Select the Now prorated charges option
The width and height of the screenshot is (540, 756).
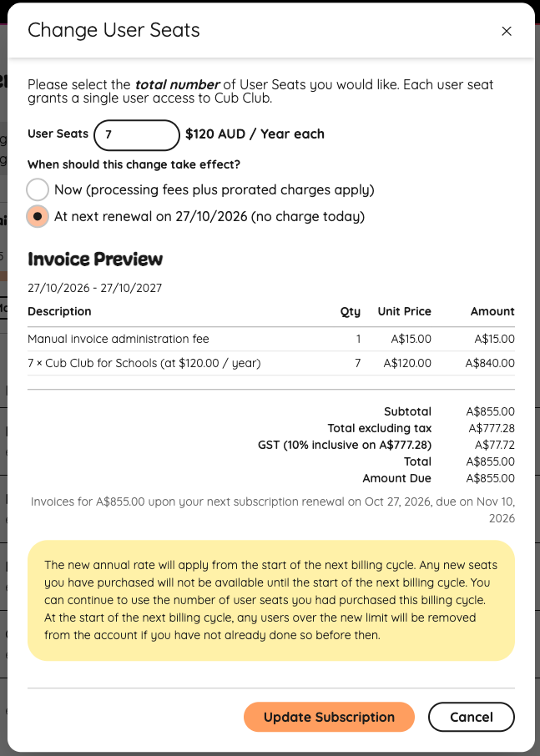(x=37, y=189)
